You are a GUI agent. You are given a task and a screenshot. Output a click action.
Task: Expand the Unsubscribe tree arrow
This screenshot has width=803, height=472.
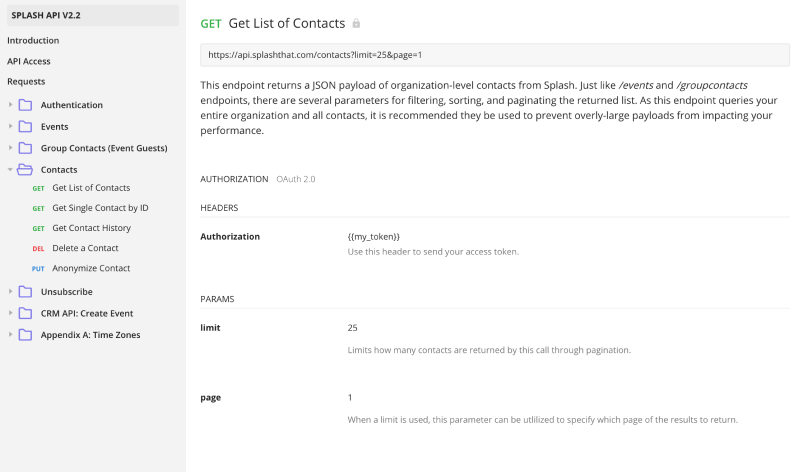tap(10, 292)
